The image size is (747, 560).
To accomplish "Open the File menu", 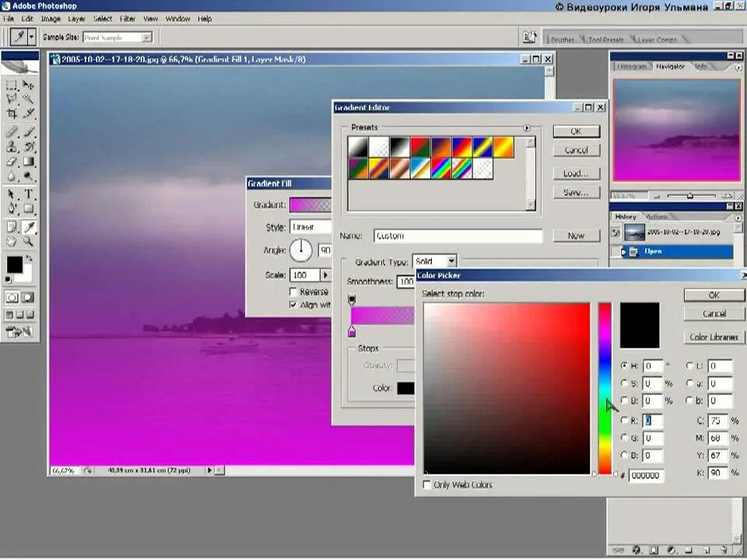I will pyautogui.click(x=9, y=19).
